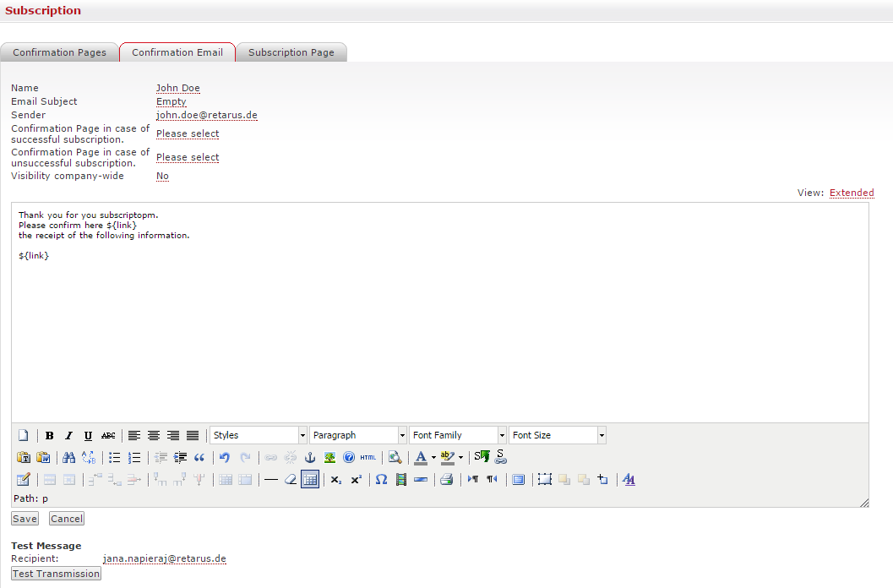Open the Font Family dropdown
Image resolution: width=893 pixels, height=588 pixels.
(458, 436)
